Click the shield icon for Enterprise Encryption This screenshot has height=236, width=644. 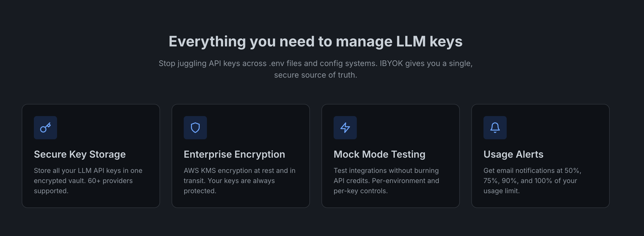tap(195, 127)
